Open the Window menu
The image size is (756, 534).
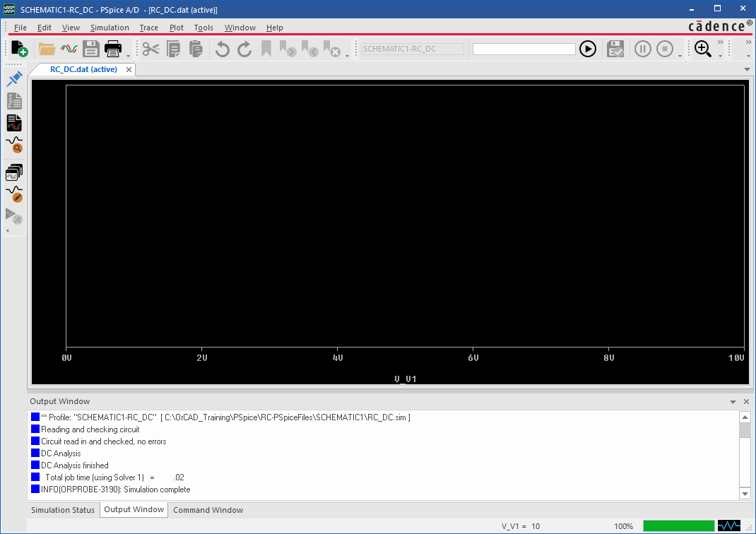pos(240,28)
